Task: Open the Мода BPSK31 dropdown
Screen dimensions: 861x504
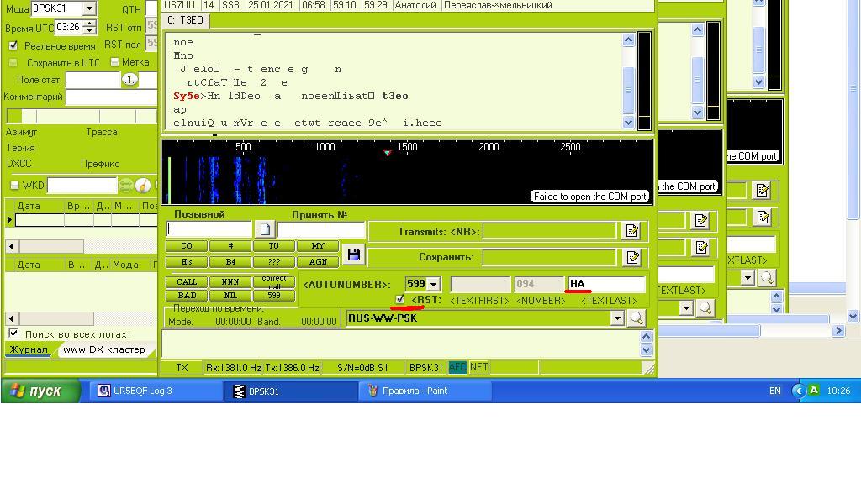Action: pyautogui.click(x=89, y=9)
